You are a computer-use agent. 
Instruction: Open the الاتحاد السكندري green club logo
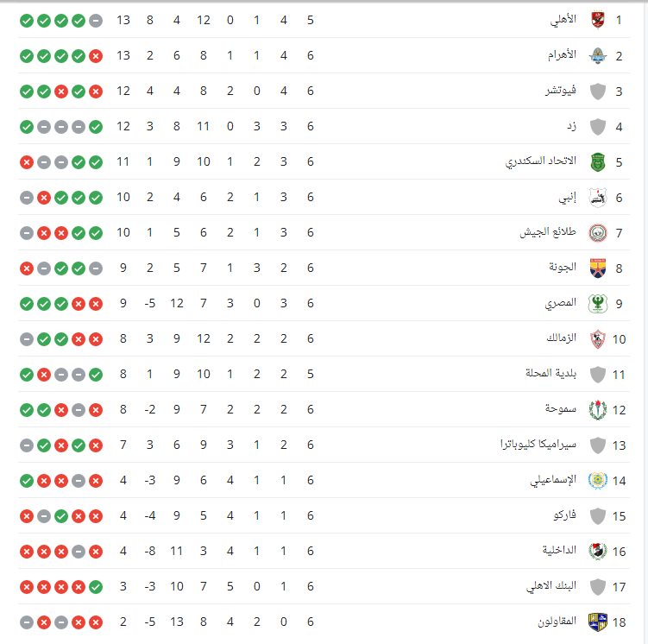pyautogui.click(x=596, y=161)
